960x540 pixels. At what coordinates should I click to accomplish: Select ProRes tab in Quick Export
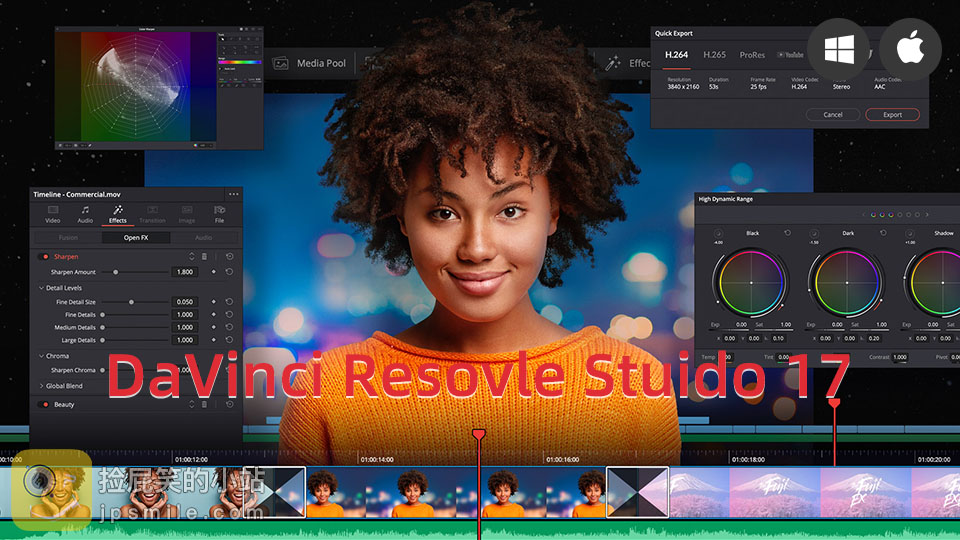tap(752, 54)
